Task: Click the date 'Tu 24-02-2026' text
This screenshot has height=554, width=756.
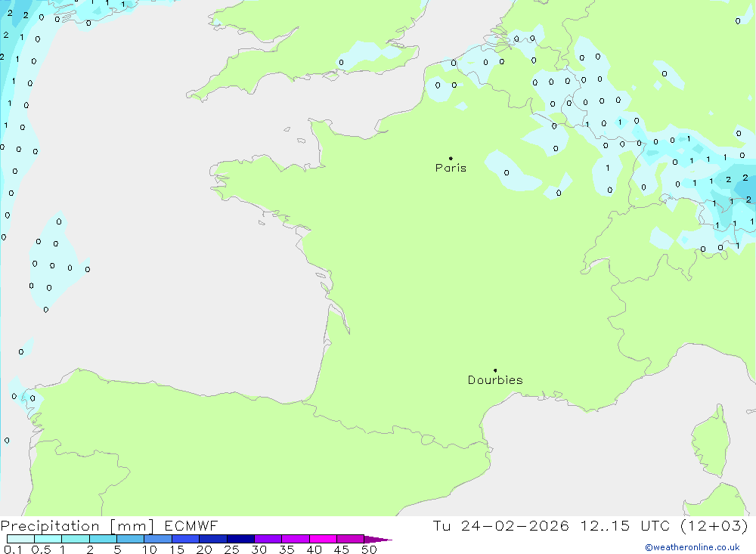Action: click(x=500, y=525)
